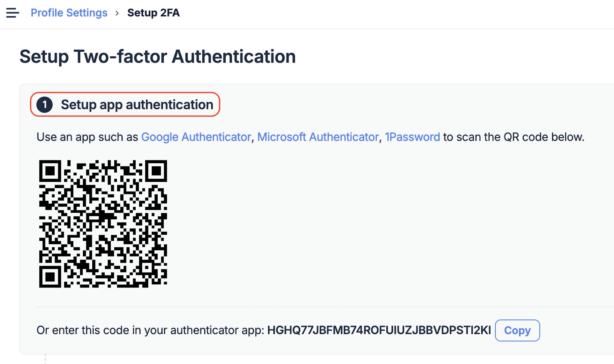
Task: Click the QR code's top-right finder square
Action: coord(156,171)
